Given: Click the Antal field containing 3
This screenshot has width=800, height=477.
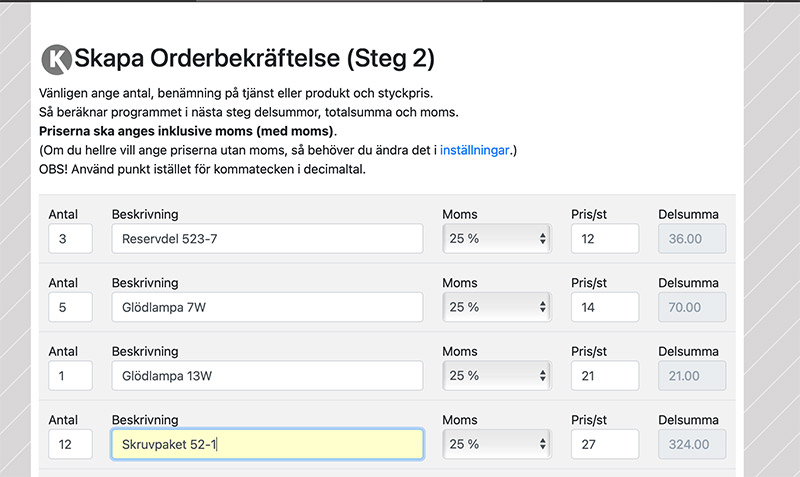Looking at the screenshot, I should (70, 238).
